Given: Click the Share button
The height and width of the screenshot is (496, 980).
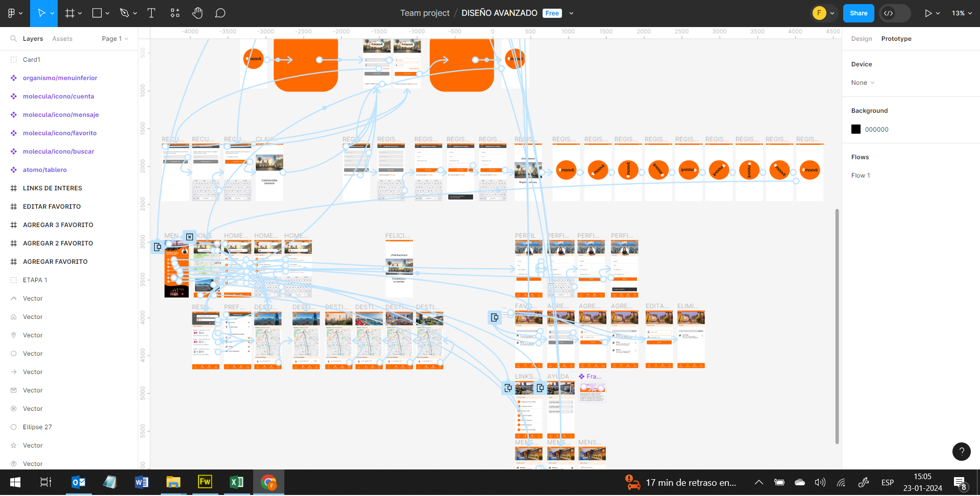Looking at the screenshot, I should pyautogui.click(x=859, y=13).
